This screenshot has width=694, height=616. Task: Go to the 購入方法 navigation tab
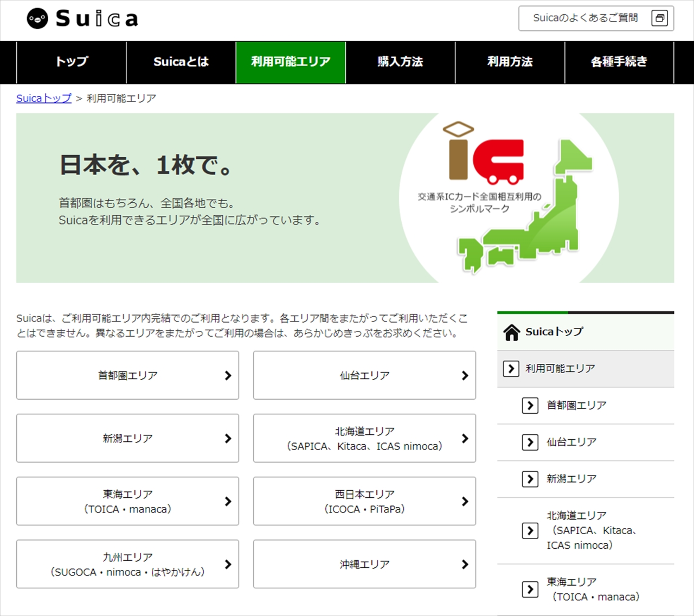pos(400,62)
